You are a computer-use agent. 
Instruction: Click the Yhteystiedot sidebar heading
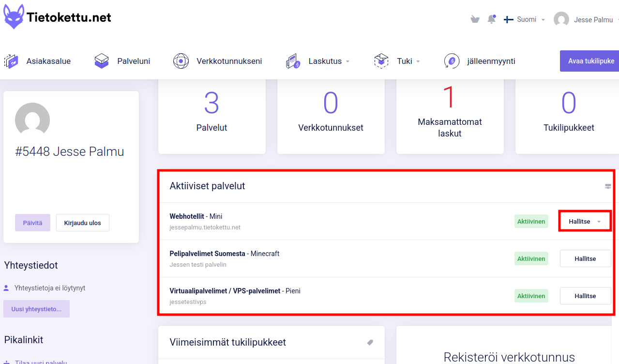(x=31, y=265)
